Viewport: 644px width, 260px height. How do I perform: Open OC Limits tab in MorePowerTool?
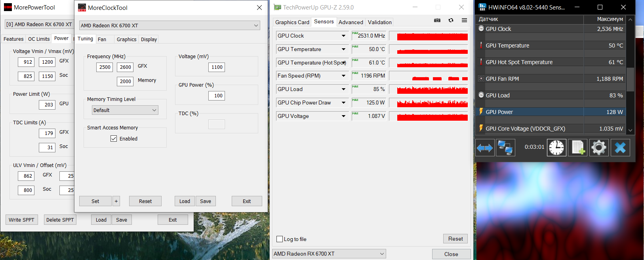coord(39,39)
